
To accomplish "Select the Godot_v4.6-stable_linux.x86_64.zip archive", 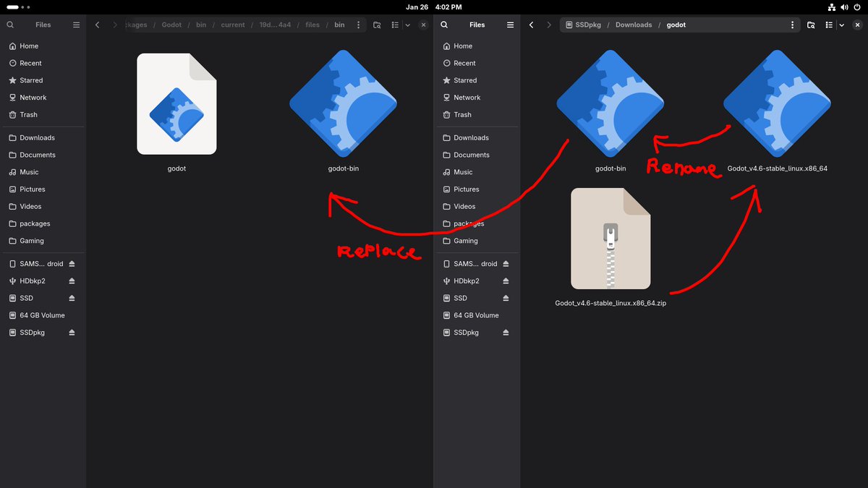I will pyautogui.click(x=610, y=247).
